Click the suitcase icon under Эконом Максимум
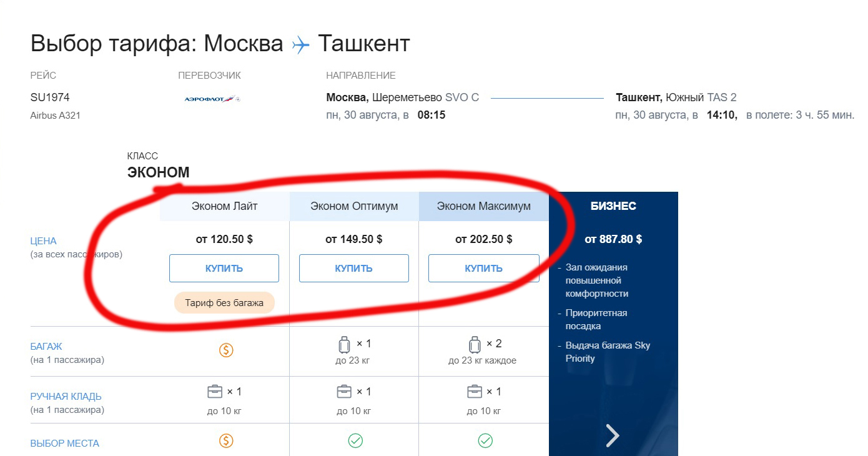The height and width of the screenshot is (456, 868). tap(474, 344)
